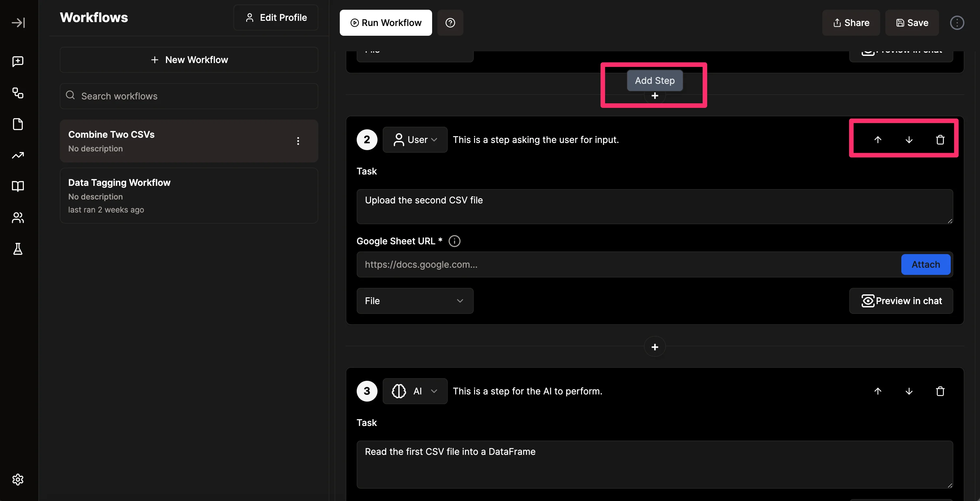This screenshot has width=980, height=501.
Task: Open the lab flask icon
Action: (x=18, y=249)
